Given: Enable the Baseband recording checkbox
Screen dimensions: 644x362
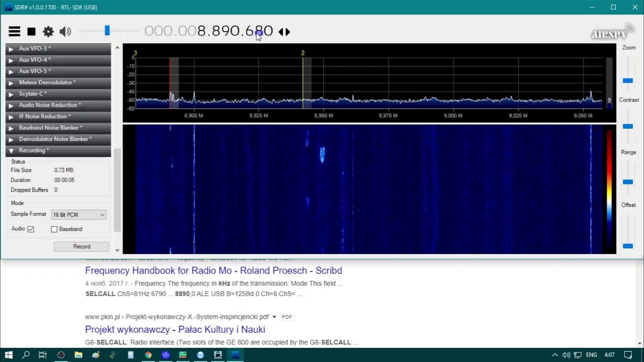Looking at the screenshot, I should click(x=54, y=229).
